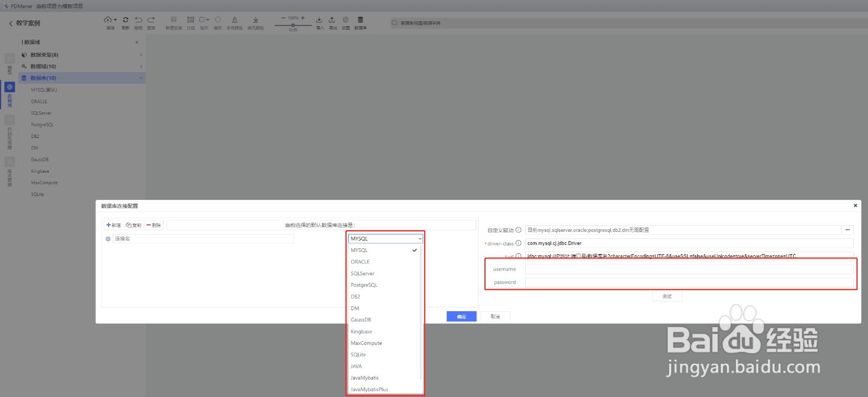Select PostgreSQL in the sidebar tree

pos(42,125)
